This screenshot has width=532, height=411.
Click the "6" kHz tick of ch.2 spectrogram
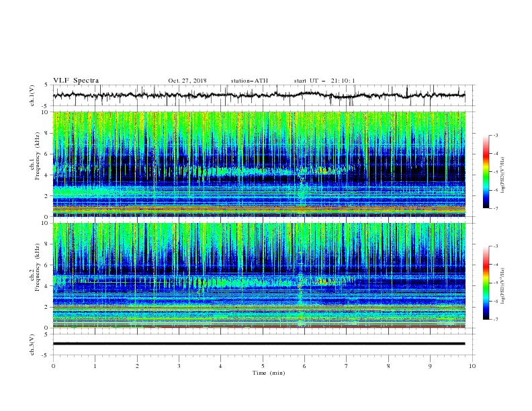48,265
